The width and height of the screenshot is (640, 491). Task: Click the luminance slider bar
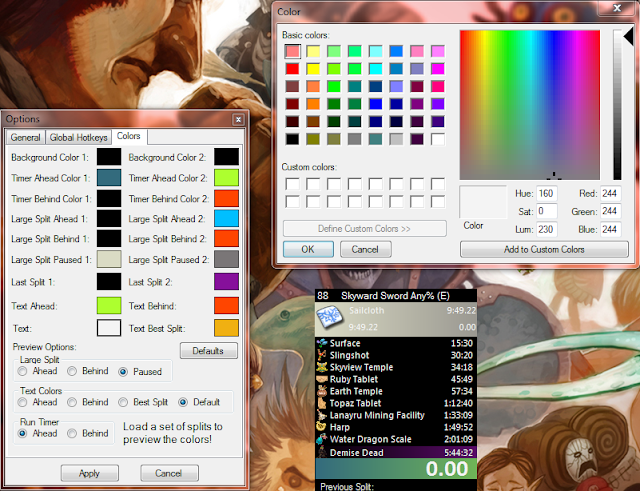617,105
